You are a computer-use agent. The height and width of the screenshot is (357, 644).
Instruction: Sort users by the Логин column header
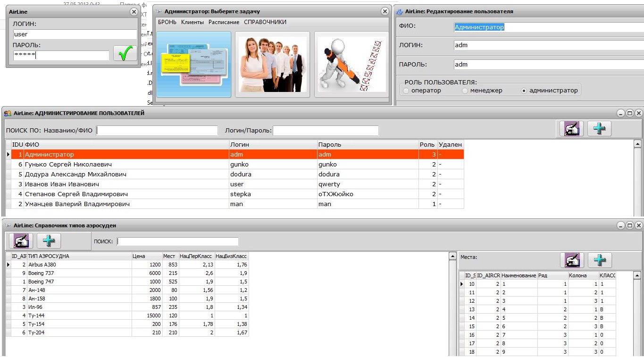273,144
